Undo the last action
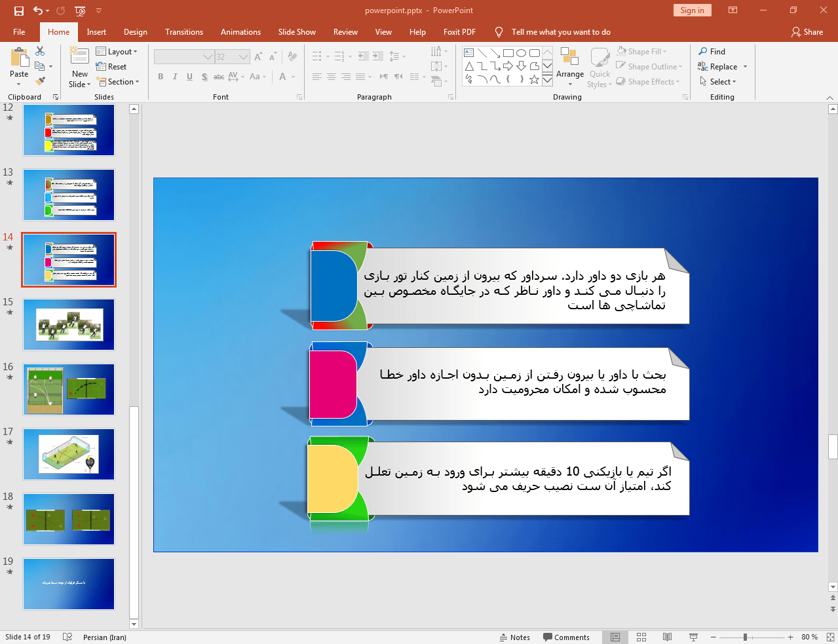Screen dimensions: 838x644 tap(38, 10)
